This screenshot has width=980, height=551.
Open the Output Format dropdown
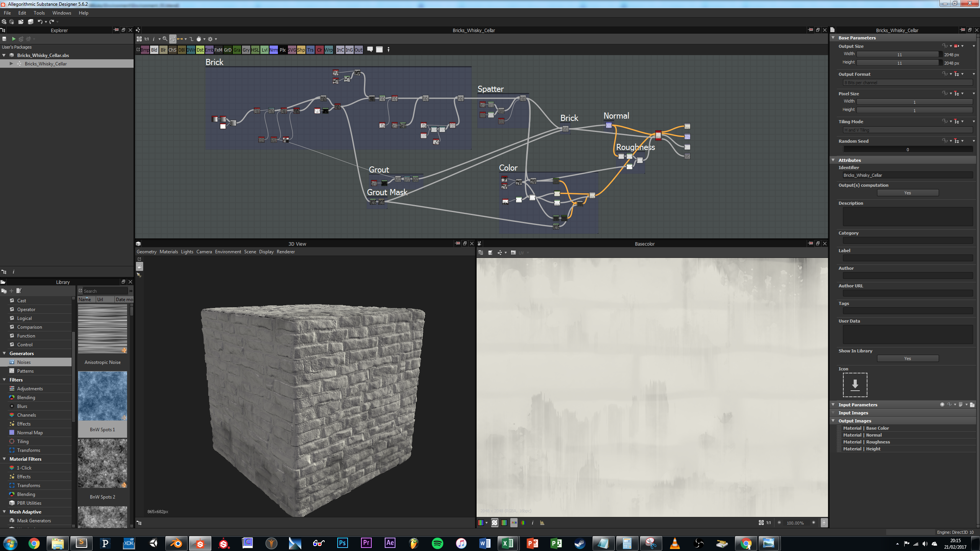(907, 83)
